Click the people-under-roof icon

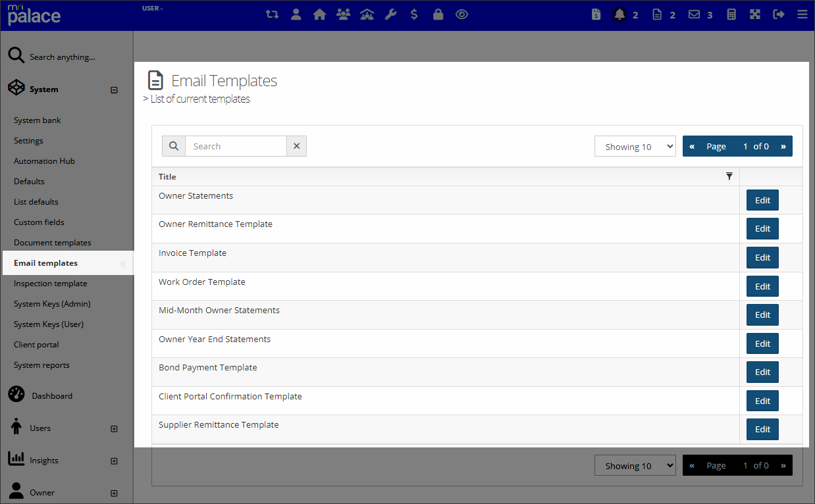click(367, 14)
